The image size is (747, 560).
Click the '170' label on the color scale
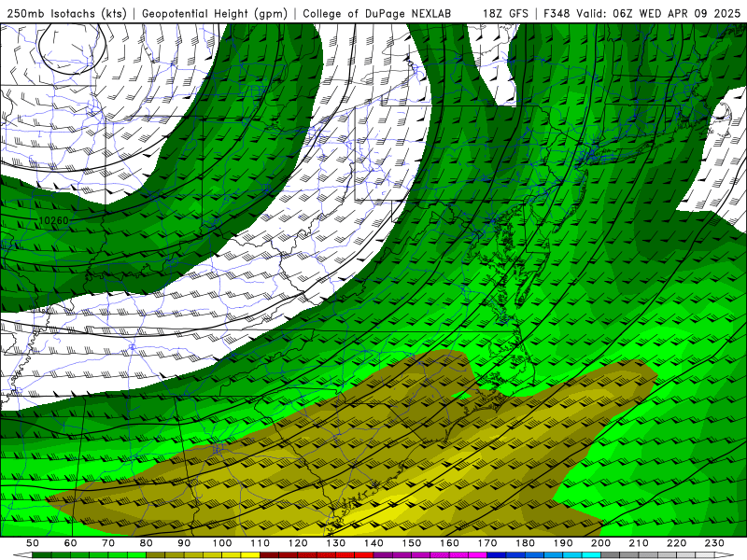coord(486,543)
